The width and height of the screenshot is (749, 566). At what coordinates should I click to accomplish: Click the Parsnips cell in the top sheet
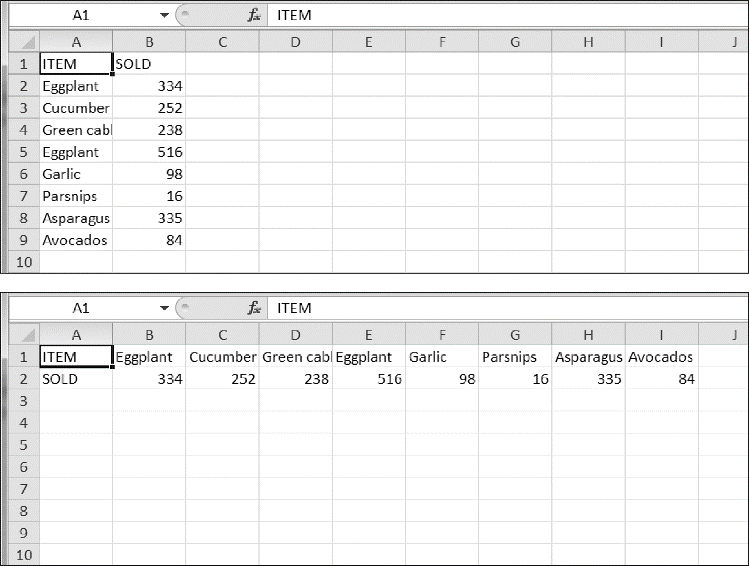tap(76, 196)
